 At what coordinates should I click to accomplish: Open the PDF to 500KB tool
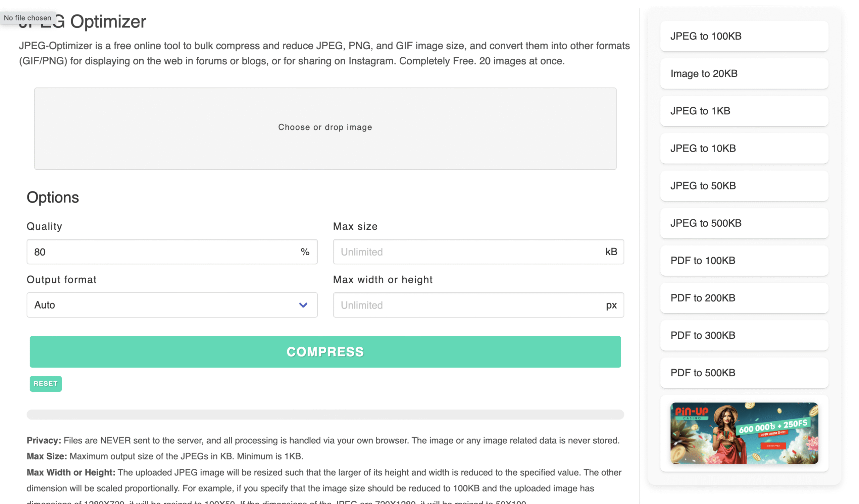(x=745, y=373)
